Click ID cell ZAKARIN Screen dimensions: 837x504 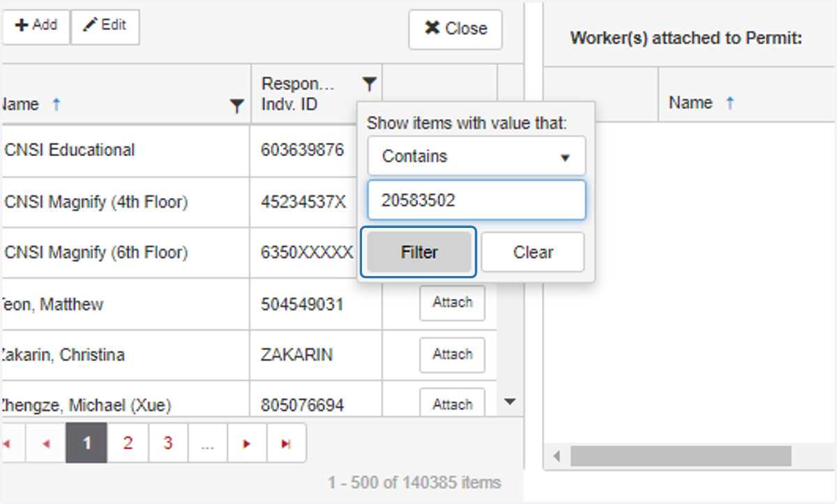296,355
